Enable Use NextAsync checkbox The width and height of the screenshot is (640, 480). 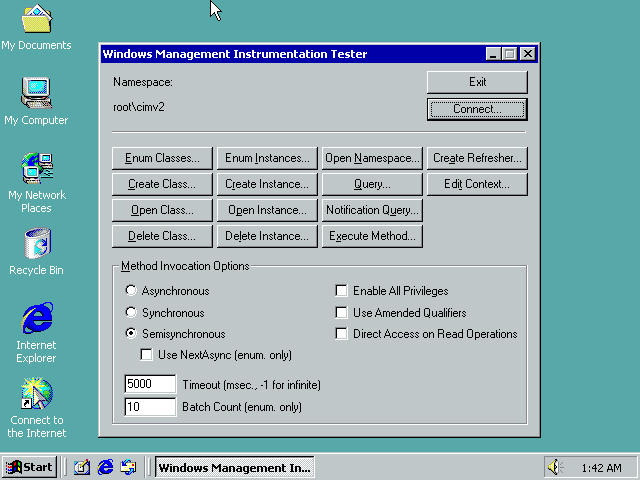tap(146, 355)
